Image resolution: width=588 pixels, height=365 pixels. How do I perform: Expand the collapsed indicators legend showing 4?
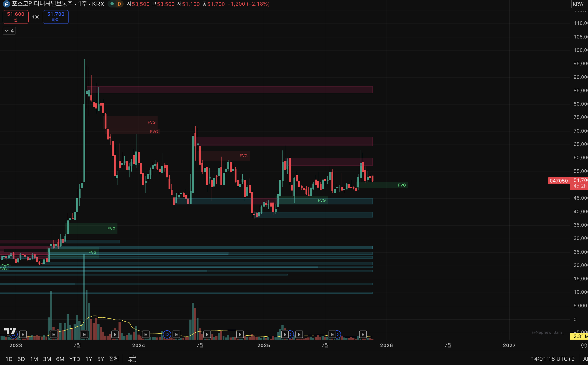click(x=9, y=31)
